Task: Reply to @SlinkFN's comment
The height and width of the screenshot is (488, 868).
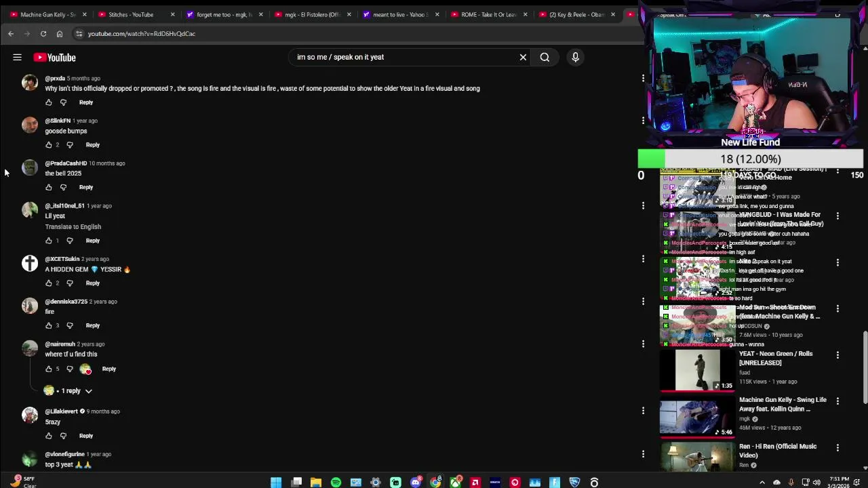Action: (x=93, y=145)
